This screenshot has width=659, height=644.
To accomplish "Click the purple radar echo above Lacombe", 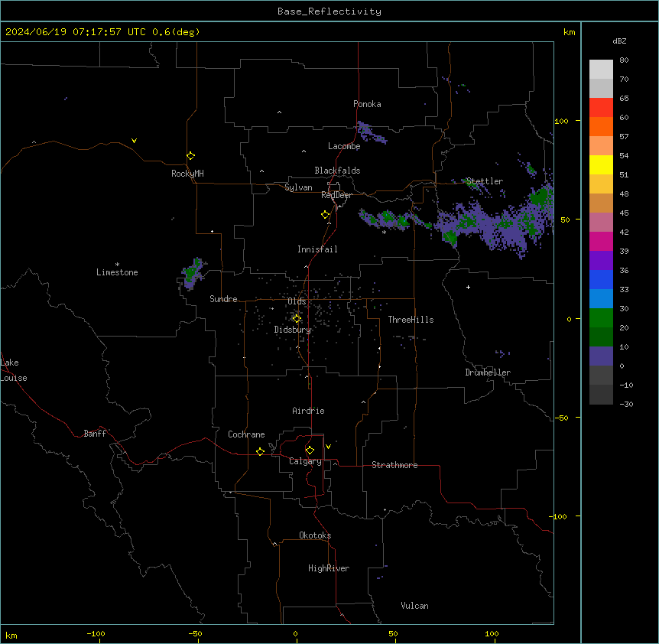I will [371, 132].
